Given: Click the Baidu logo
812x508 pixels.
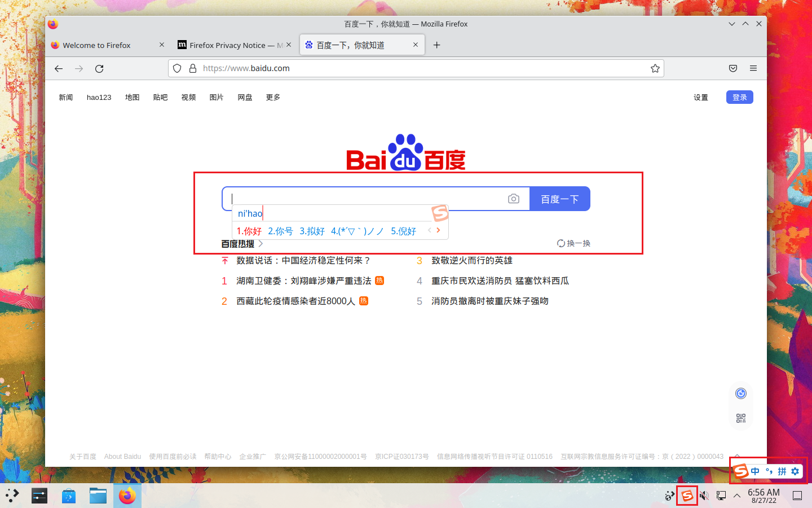Looking at the screenshot, I should [x=406, y=152].
